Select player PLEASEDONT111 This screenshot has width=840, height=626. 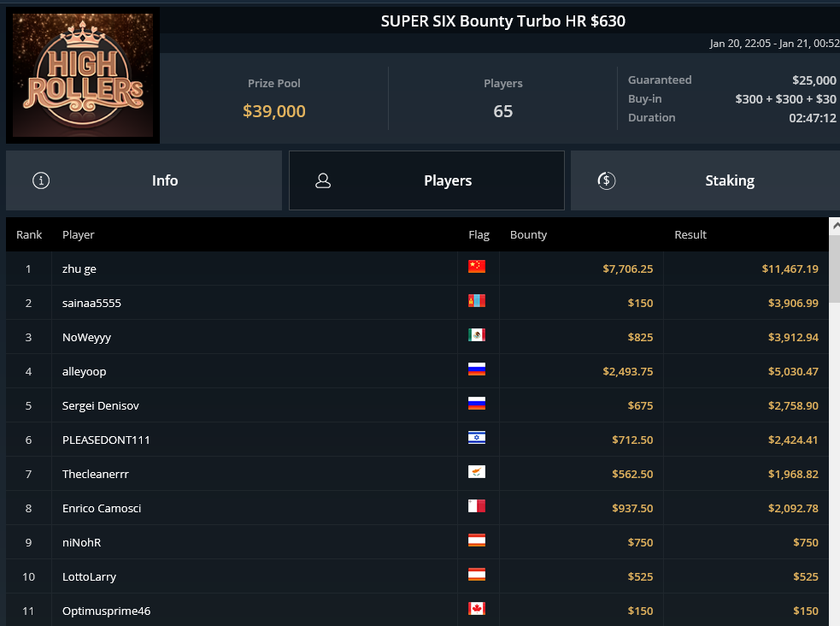(106, 440)
